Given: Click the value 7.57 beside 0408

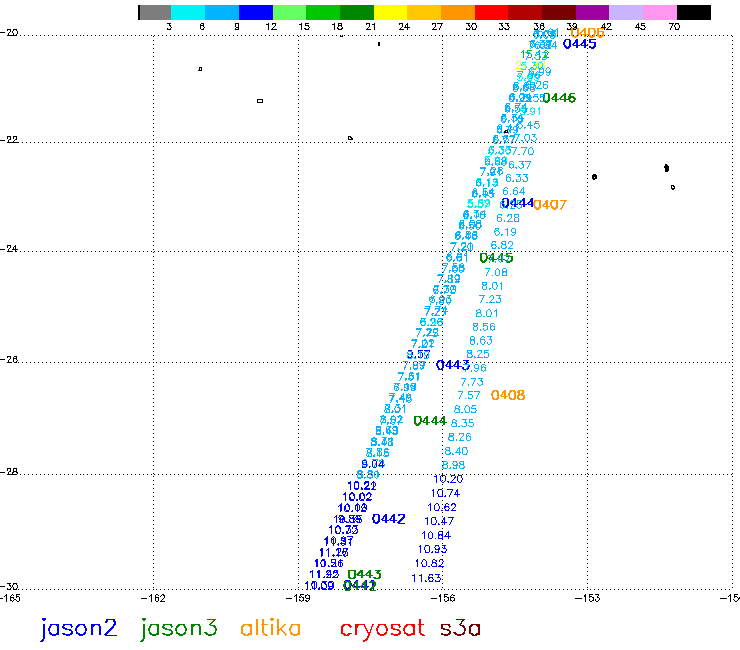Looking at the screenshot, I should (x=469, y=395).
